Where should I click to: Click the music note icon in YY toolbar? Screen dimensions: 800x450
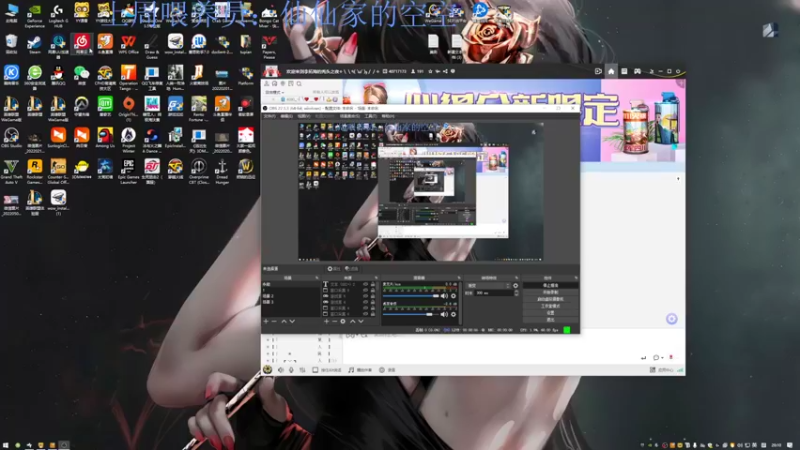(351, 370)
